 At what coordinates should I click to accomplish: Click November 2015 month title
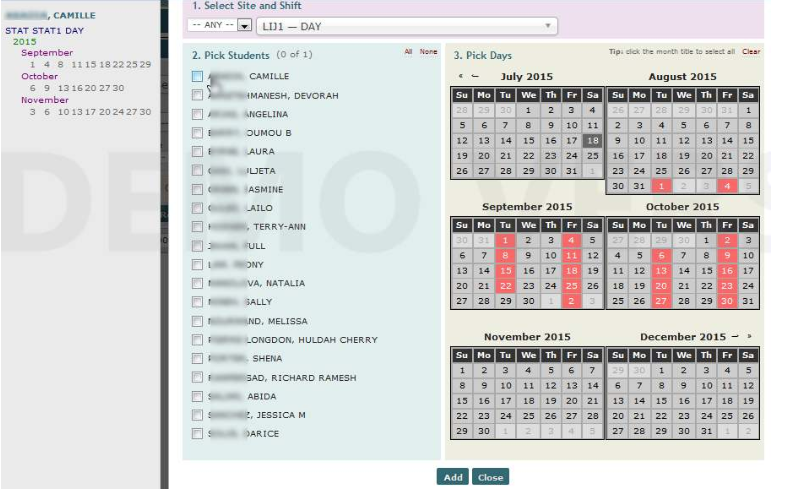click(526, 337)
